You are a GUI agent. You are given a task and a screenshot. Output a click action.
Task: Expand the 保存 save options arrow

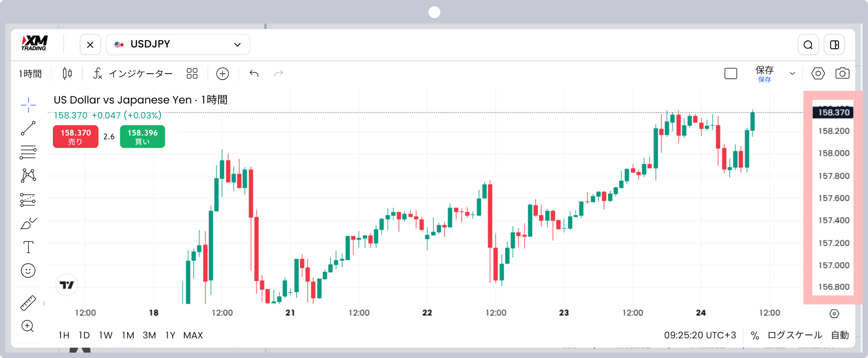click(792, 73)
